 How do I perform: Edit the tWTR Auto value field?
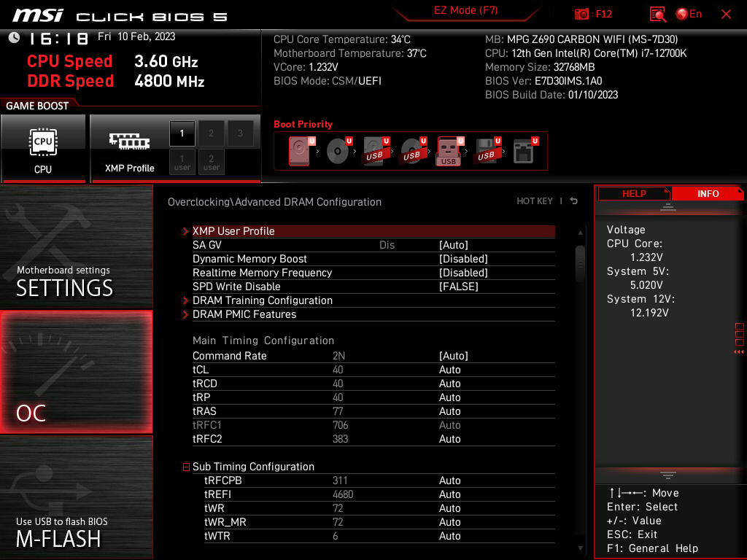point(449,536)
